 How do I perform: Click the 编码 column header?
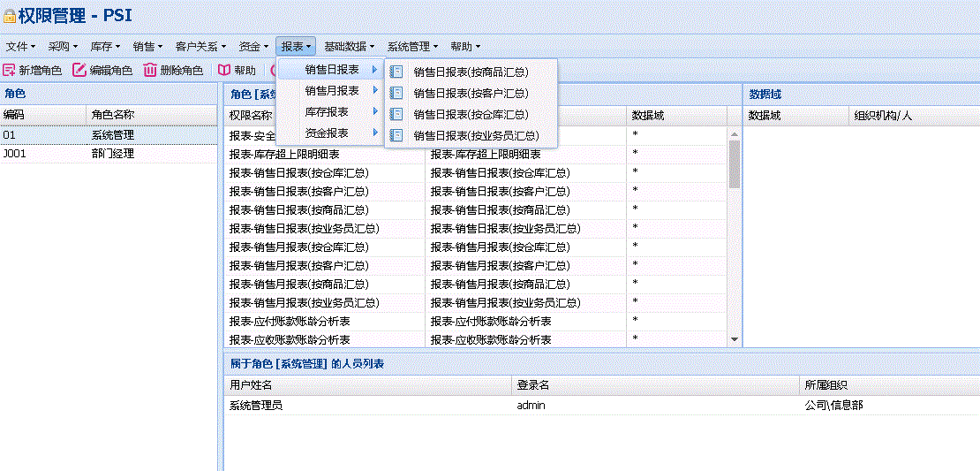coord(43,115)
